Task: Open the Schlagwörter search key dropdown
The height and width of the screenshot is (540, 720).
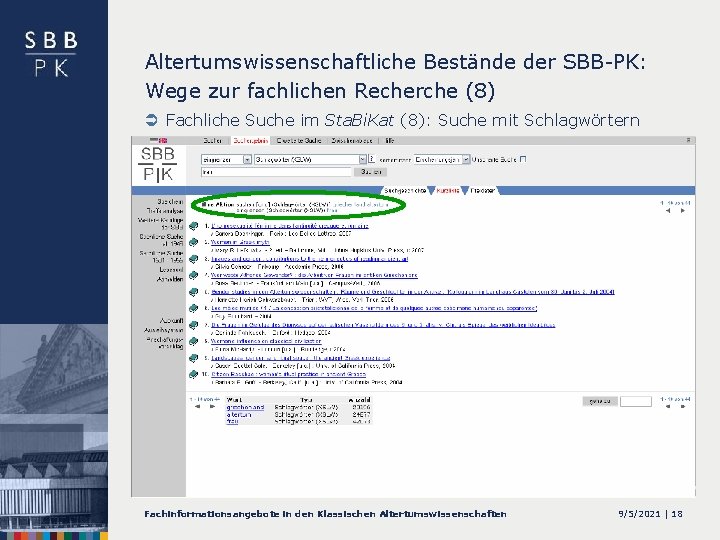Action: 310,159
